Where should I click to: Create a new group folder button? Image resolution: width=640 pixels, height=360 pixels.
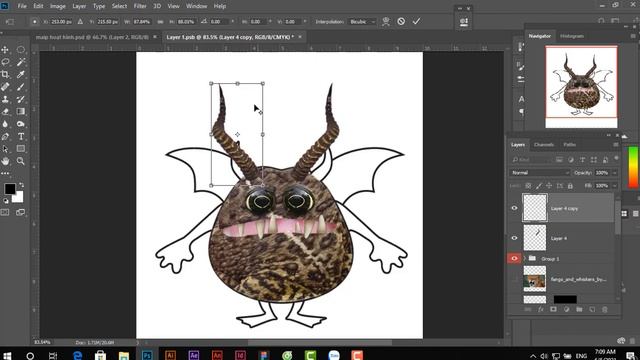point(579,309)
